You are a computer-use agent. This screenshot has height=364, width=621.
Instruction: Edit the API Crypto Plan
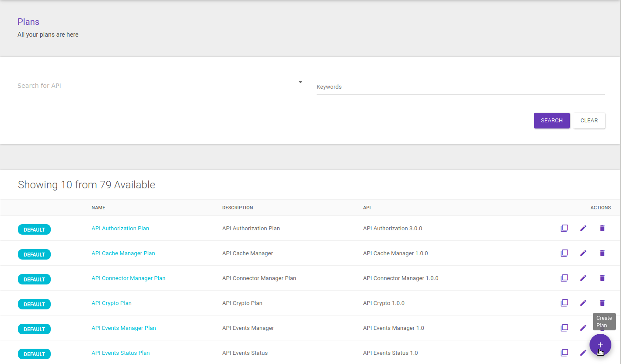[583, 303]
